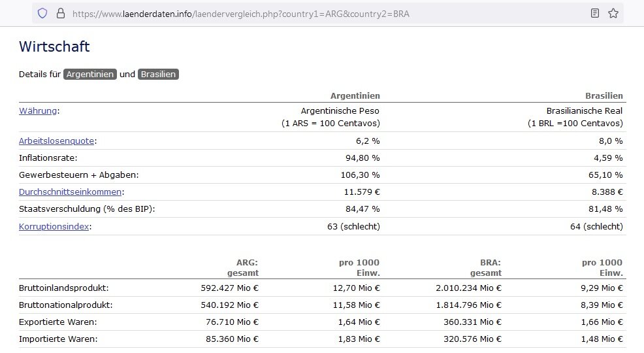Open the Durchschnittseinkommen link
This screenshot has width=644, height=353.
click(70, 192)
